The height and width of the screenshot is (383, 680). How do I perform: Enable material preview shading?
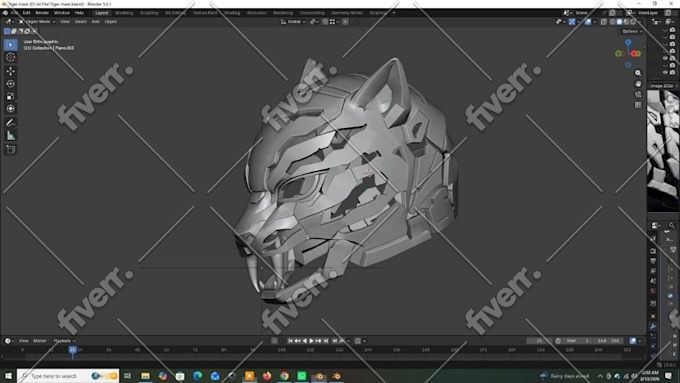pyautogui.click(x=626, y=21)
